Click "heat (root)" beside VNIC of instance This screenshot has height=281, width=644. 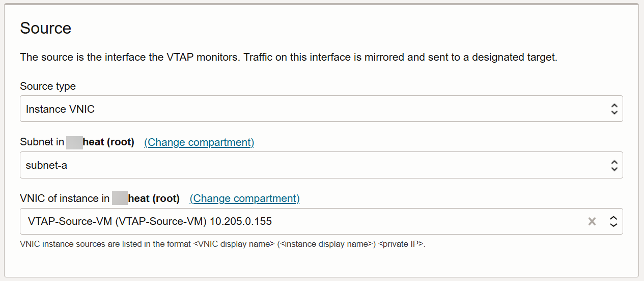click(x=154, y=198)
